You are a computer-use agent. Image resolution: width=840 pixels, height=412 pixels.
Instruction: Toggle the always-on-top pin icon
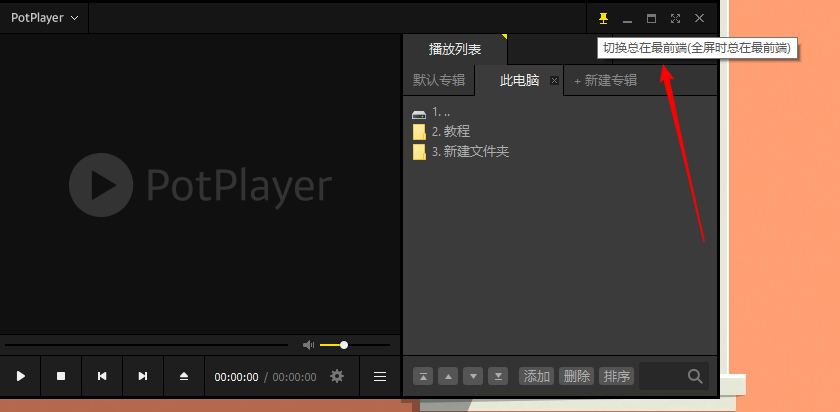(603, 18)
